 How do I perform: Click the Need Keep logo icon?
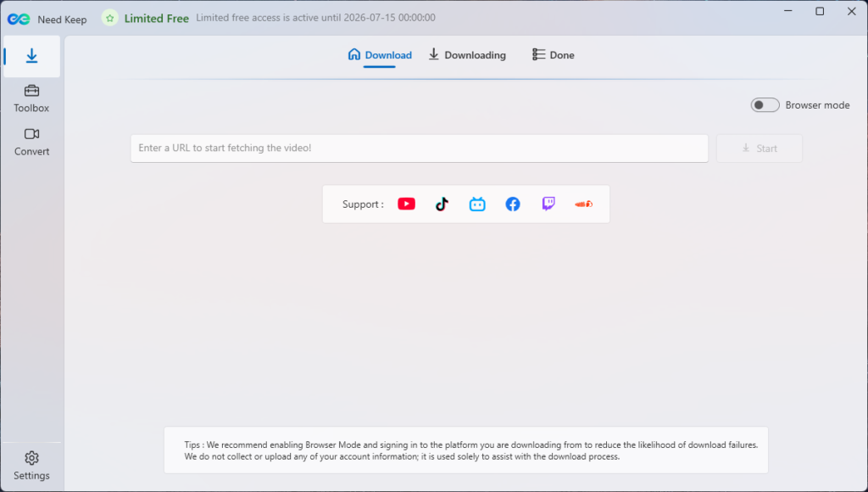pos(19,19)
